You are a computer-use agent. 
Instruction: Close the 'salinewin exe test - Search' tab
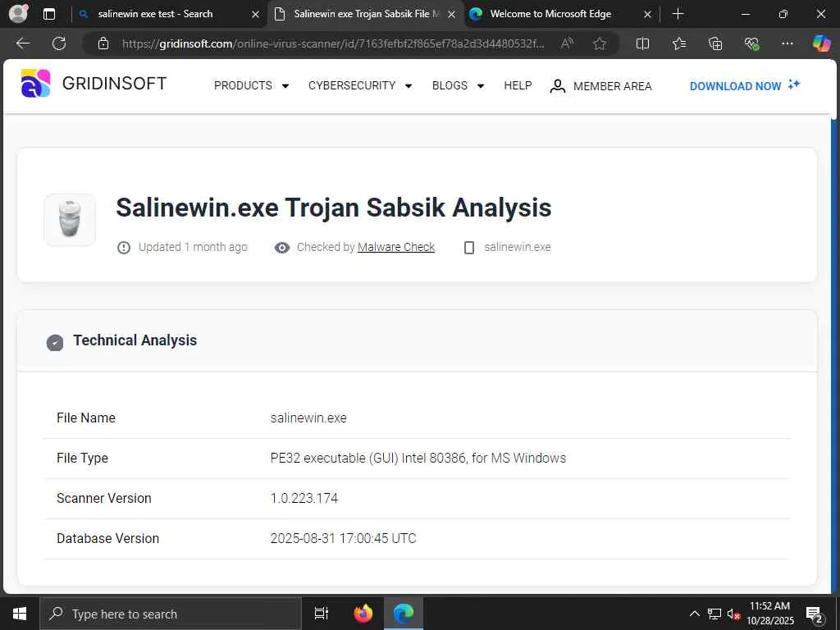pyautogui.click(x=256, y=15)
